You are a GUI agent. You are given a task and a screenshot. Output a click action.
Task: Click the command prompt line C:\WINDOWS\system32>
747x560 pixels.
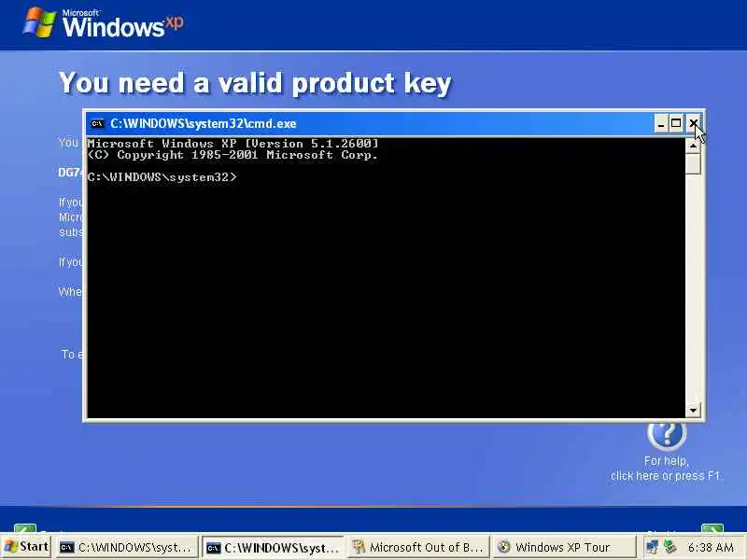coord(162,177)
